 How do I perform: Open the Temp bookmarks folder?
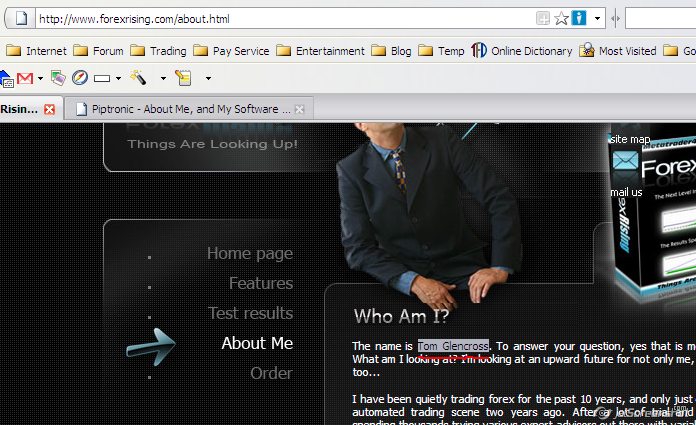(441, 51)
